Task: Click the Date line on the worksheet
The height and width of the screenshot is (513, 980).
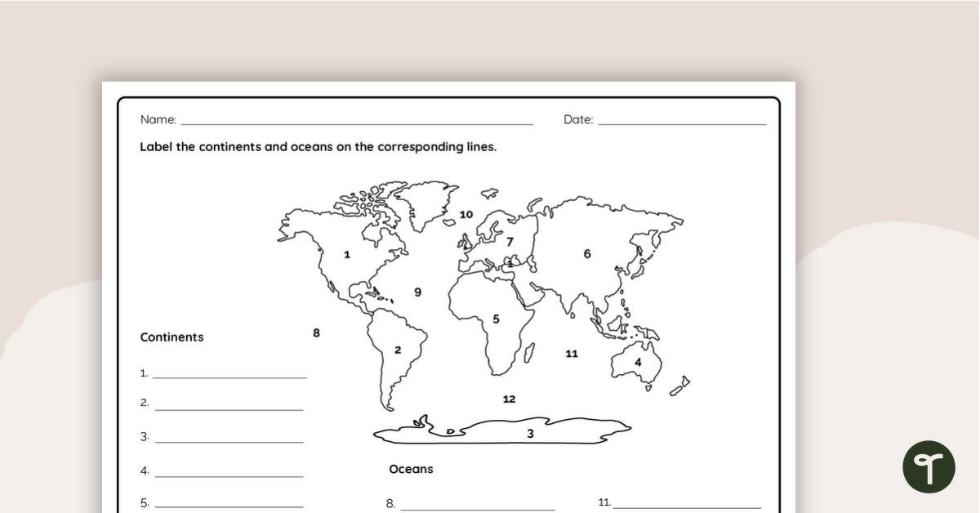Action: click(x=682, y=124)
